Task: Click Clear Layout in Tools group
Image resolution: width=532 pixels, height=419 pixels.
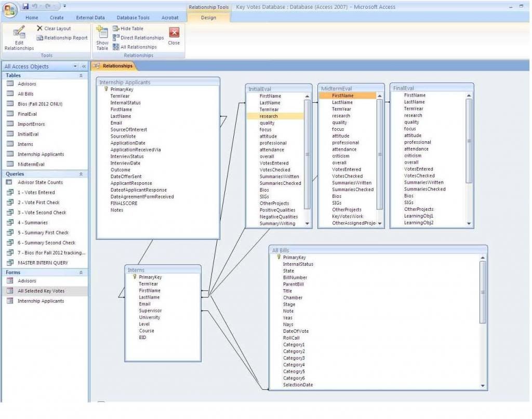Action: pyautogui.click(x=54, y=29)
